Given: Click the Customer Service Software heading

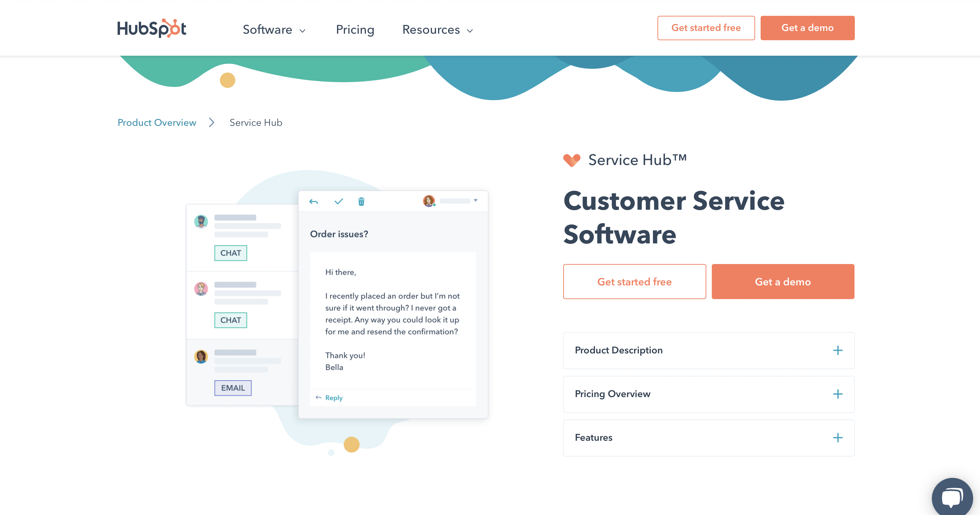Looking at the screenshot, I should click(x=674, y=218).
